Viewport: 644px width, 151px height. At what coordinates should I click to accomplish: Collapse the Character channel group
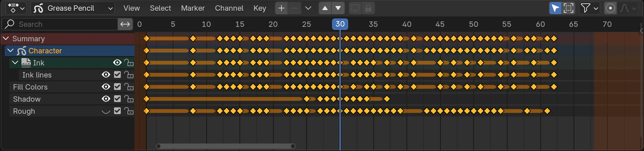click(x=10, y=51)
